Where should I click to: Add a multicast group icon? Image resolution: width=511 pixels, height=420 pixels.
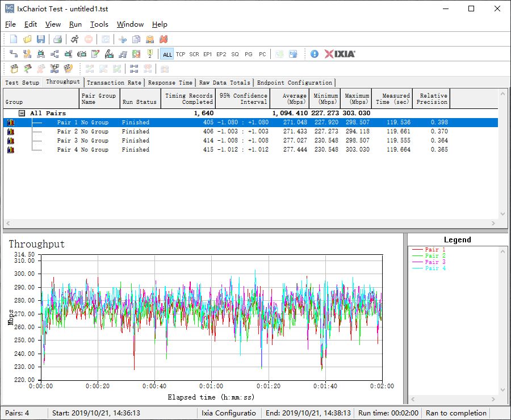(x=55, y=54)
